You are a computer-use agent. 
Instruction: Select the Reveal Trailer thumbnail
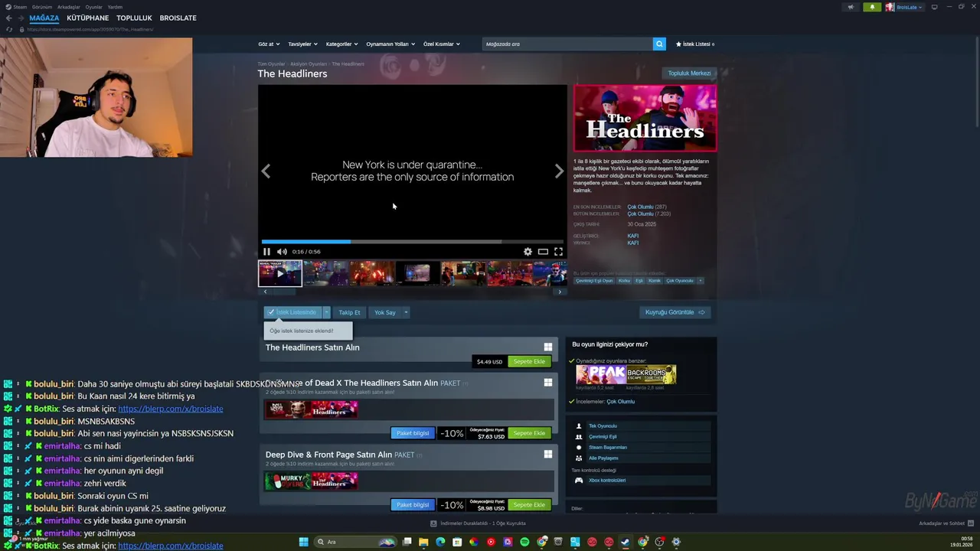(x=279, y=273)
